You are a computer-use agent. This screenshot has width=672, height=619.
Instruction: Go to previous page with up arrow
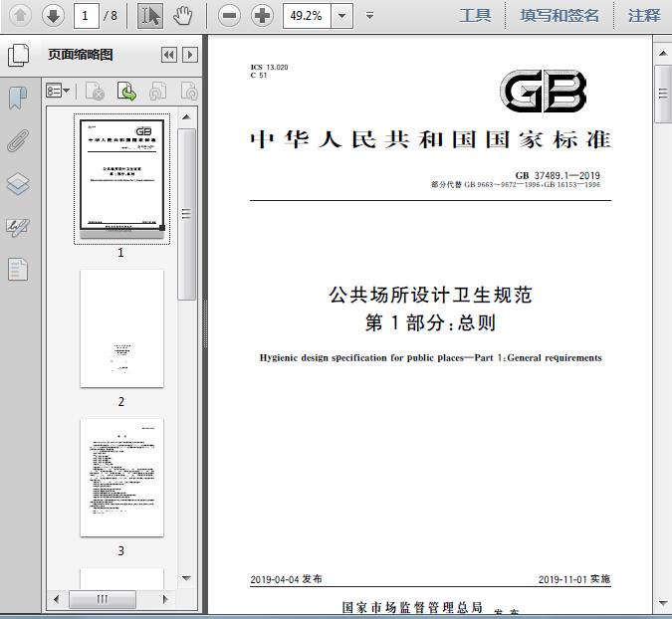(20, 16)
